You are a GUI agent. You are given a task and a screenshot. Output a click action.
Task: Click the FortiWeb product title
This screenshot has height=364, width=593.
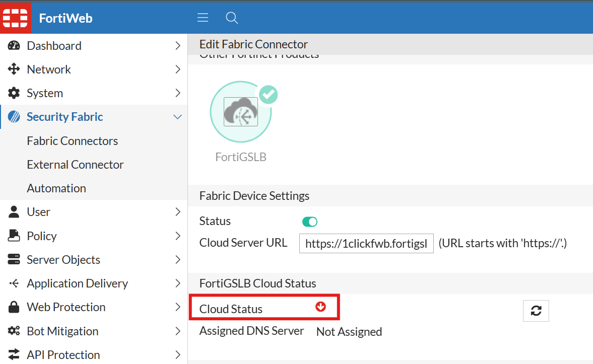point(66,18)
